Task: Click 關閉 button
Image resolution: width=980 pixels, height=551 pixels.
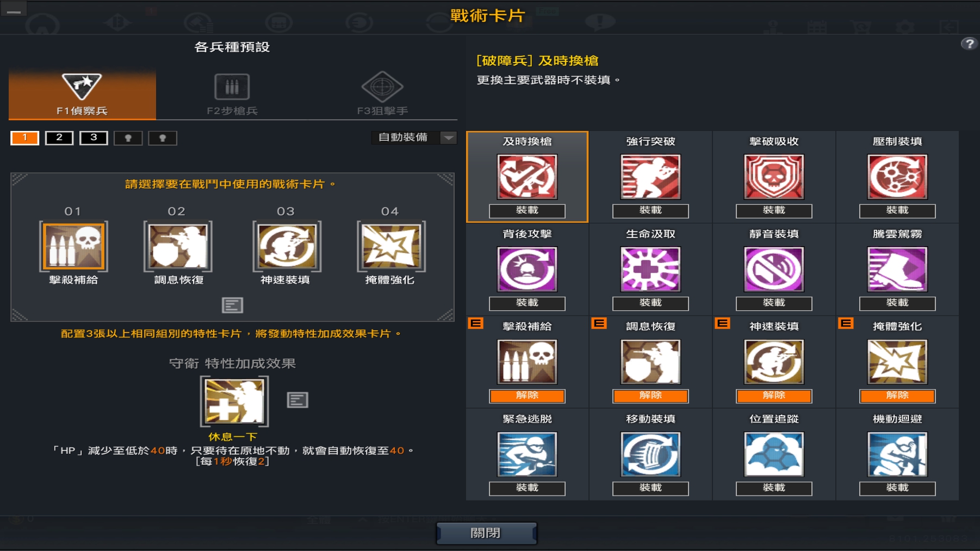Action: [486, 533]
